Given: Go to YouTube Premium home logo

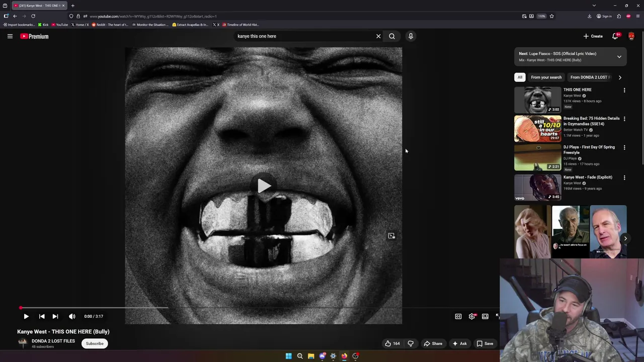Looking at the screenshot, I should 34,36.
